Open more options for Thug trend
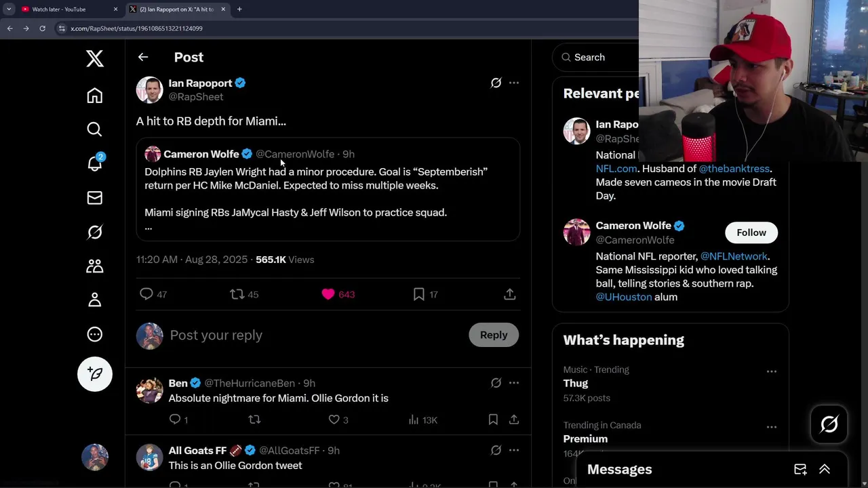The height and width of the screenshot is (488, 868). [772, 371]
